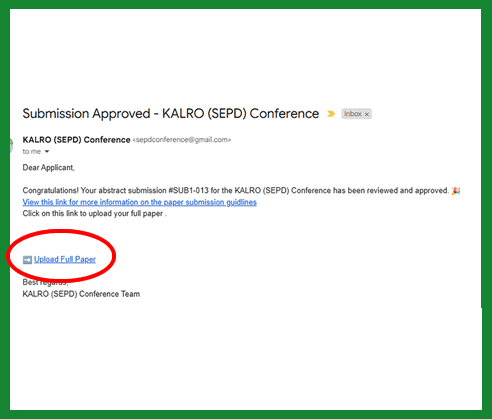Click the party popper emoji
Screen dimensions: 492x419
point(456,191)
